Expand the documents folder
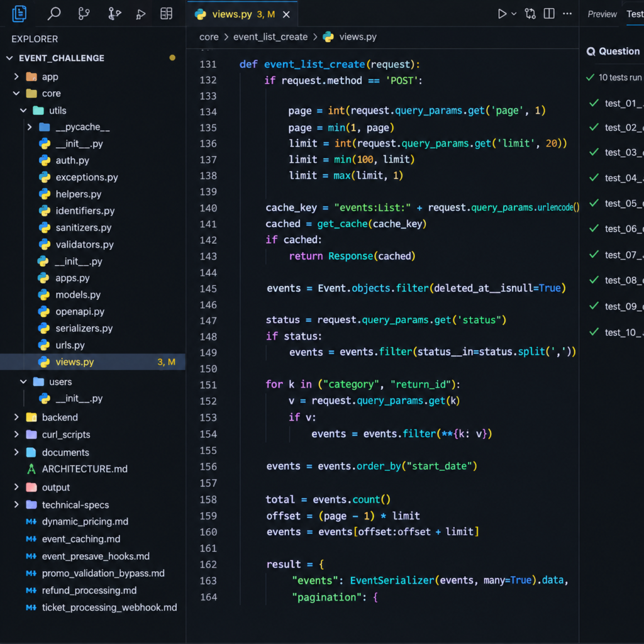This screenshot has width=644, height=644. point(16,452)
